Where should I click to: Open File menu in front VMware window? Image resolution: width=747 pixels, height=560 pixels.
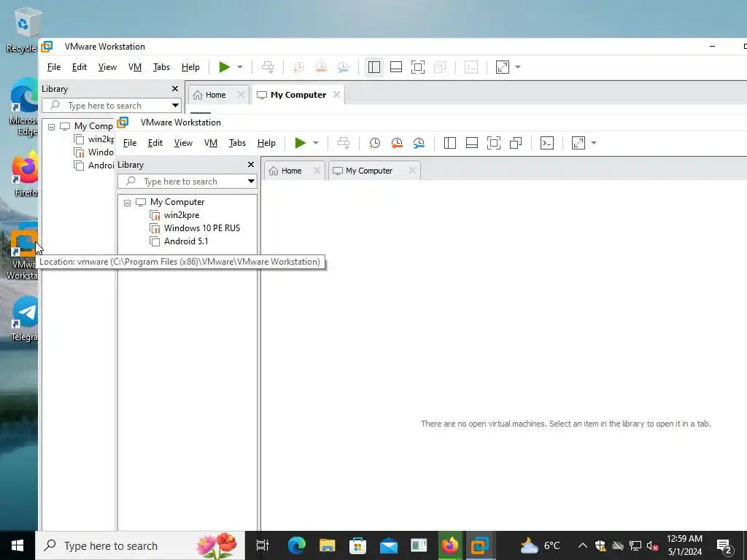pos(130,143)
